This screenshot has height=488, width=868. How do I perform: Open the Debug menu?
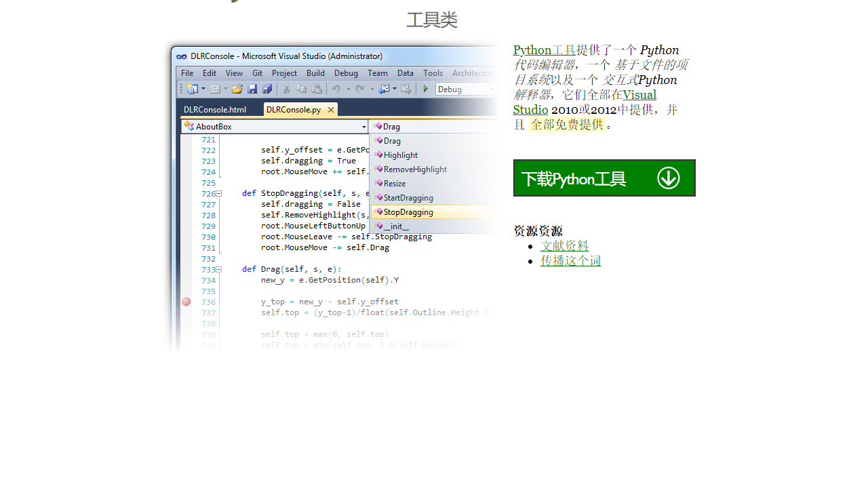[346, 73]
